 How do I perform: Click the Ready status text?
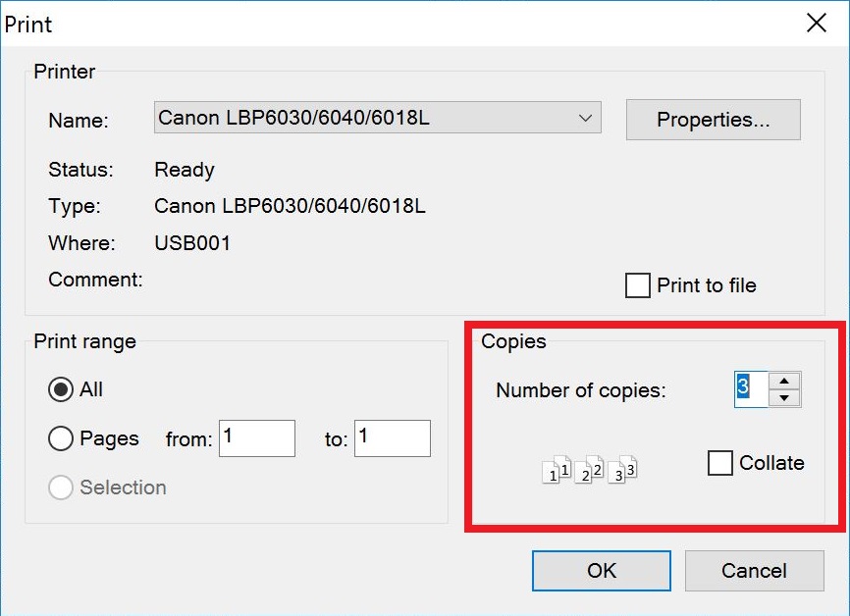pyautogui.click(x=185, y=170)
